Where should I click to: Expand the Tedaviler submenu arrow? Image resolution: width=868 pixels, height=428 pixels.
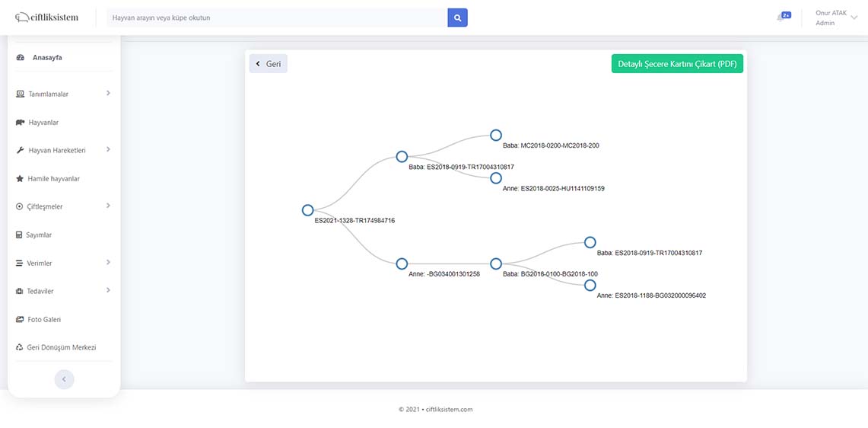(x=108, y=290)
